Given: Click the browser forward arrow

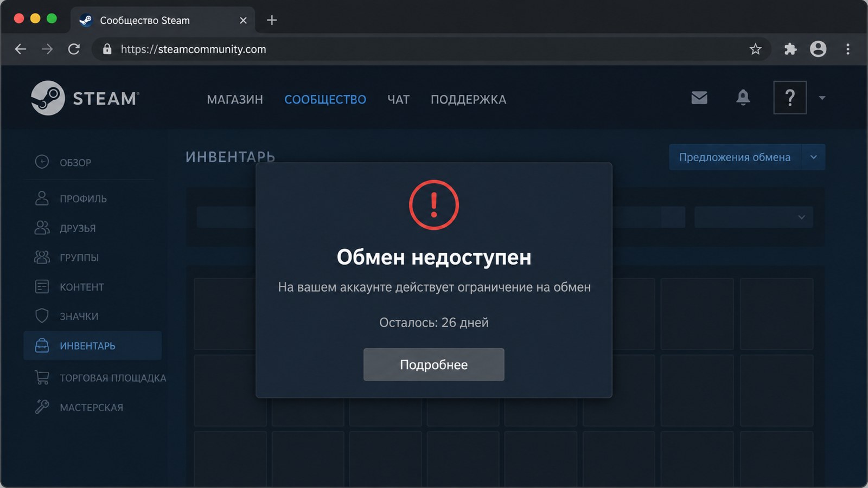Looking at the screenshot, I should 47,49.
